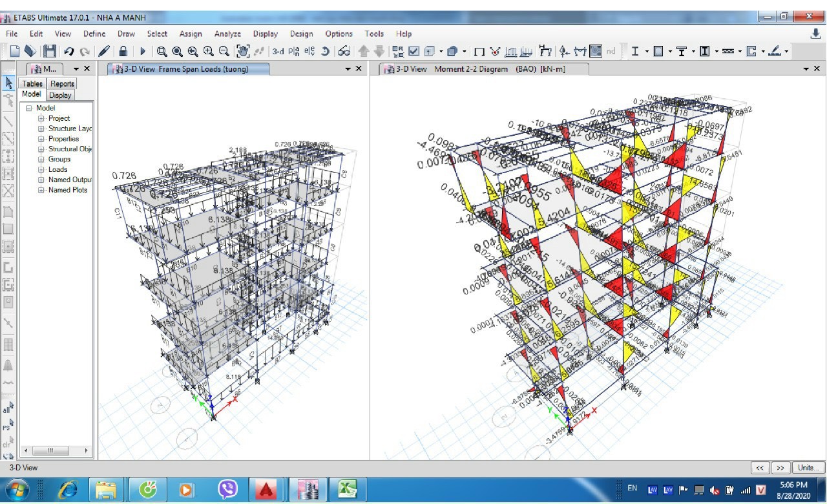Viewport: 827px width, 504px height.
Task: Expand the Loads tree node
Action: [x=41, y=169]
